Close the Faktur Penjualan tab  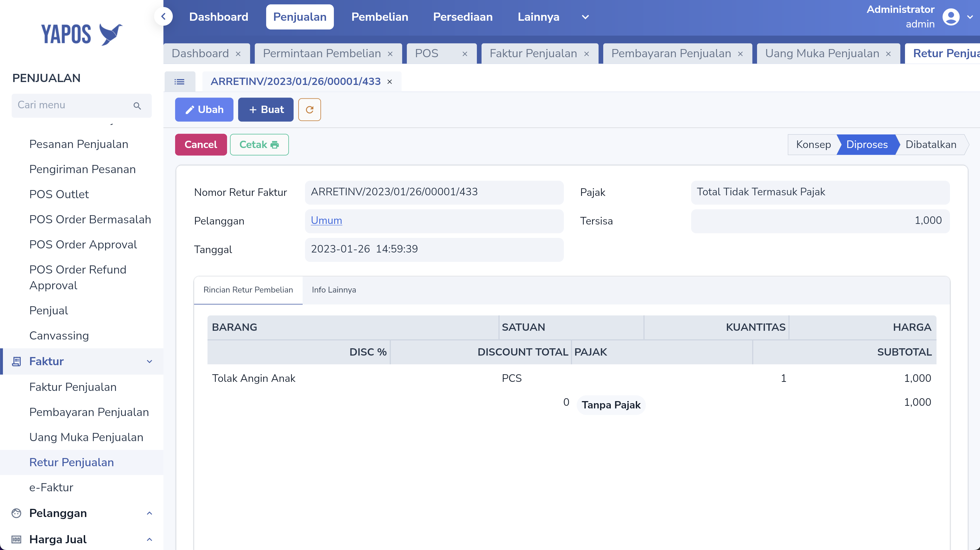[587, 54]
